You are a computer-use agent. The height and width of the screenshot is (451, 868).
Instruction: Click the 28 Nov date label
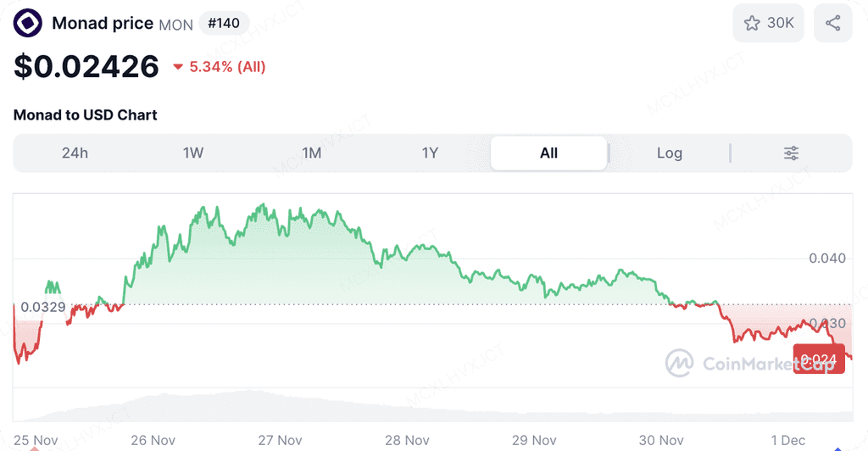point(407,441)
